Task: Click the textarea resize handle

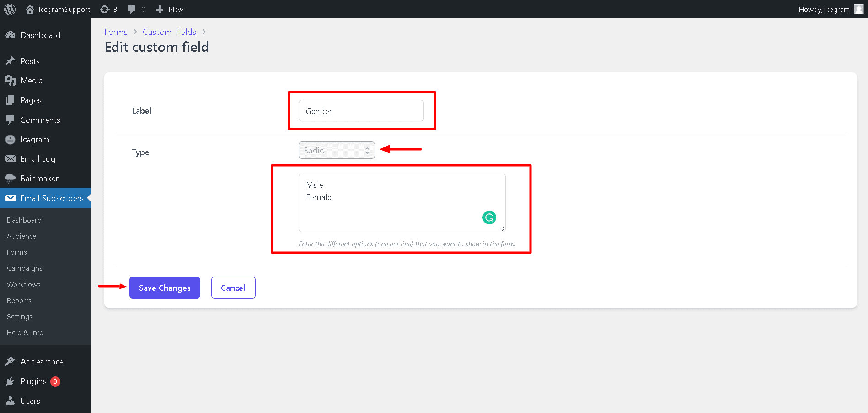Action: point(502,228)
